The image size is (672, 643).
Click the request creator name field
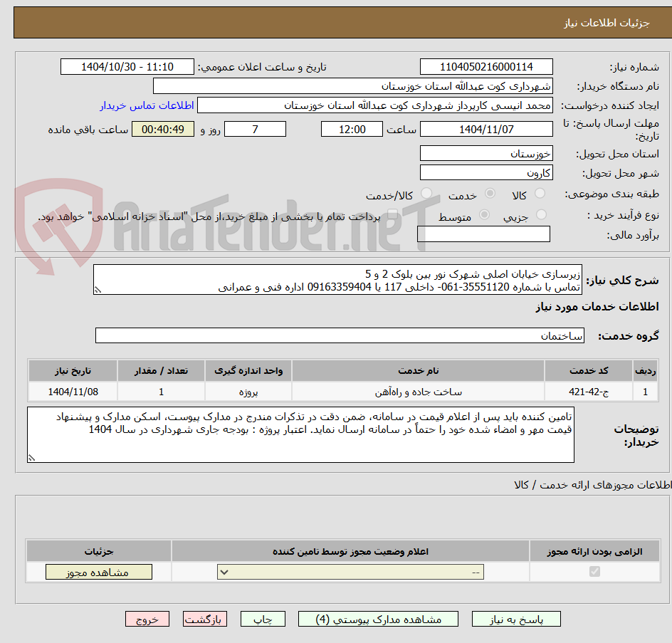coord(375,105)
